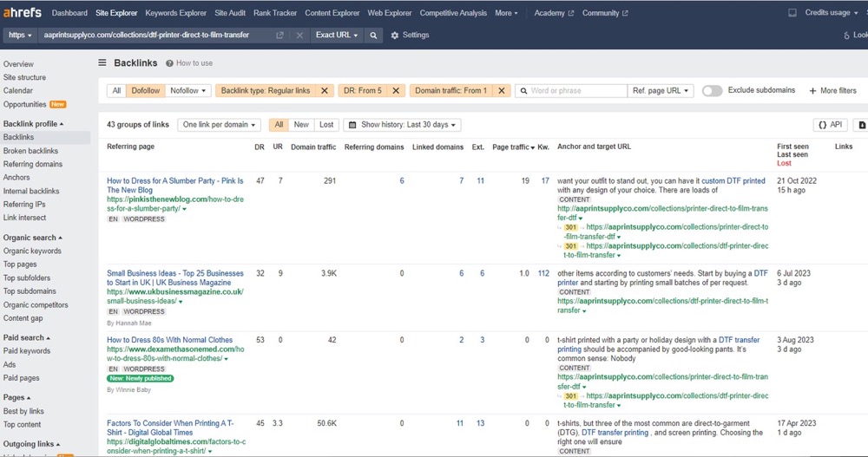The height and width of the screenshot is (457, 868).
Task: Collapse Pages sidebar section
Action: point(16,397)
